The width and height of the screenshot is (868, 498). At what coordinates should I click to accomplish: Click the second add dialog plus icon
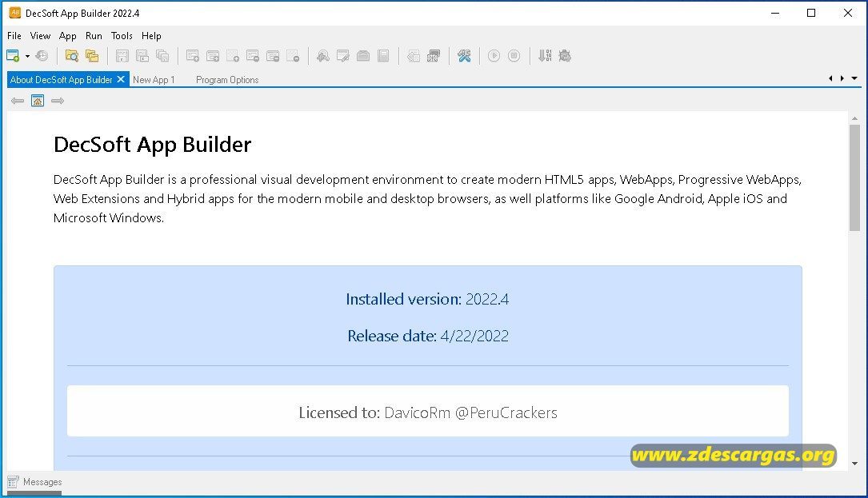(x=213, y=55)
